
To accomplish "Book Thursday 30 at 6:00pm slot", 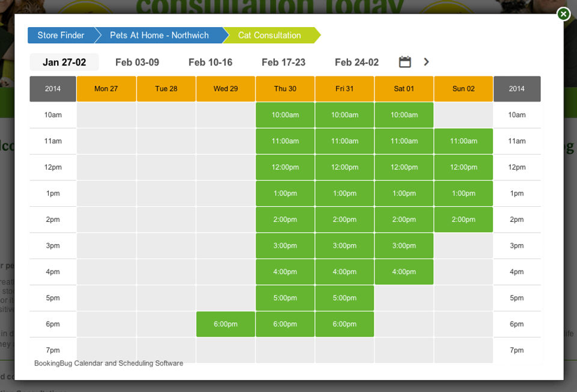I will pos(285,324).
